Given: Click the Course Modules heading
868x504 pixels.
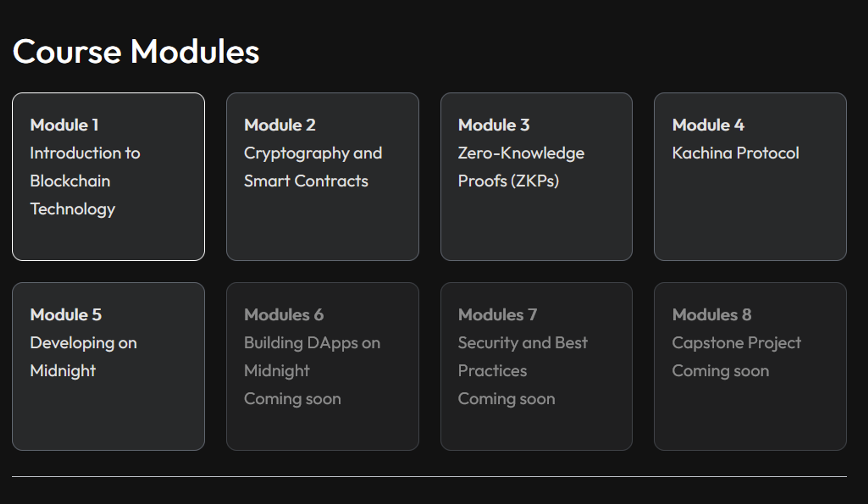Looking at the screenshot, I should click(136, 51).
